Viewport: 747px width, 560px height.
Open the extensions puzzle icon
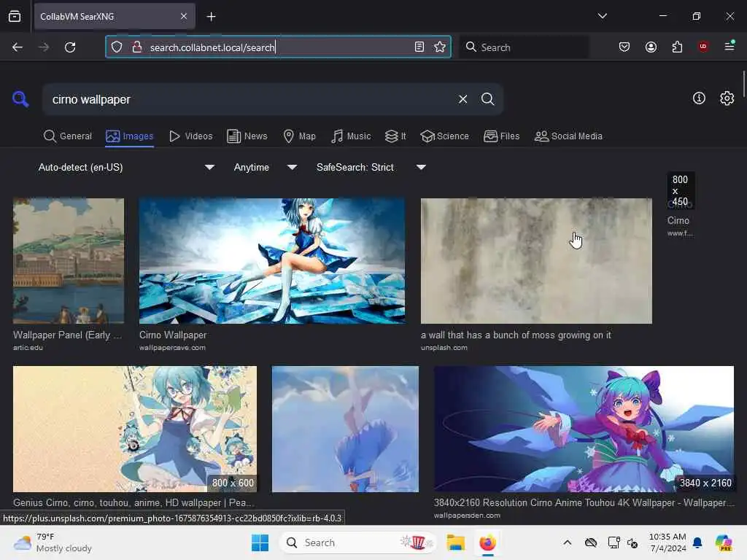677,47
